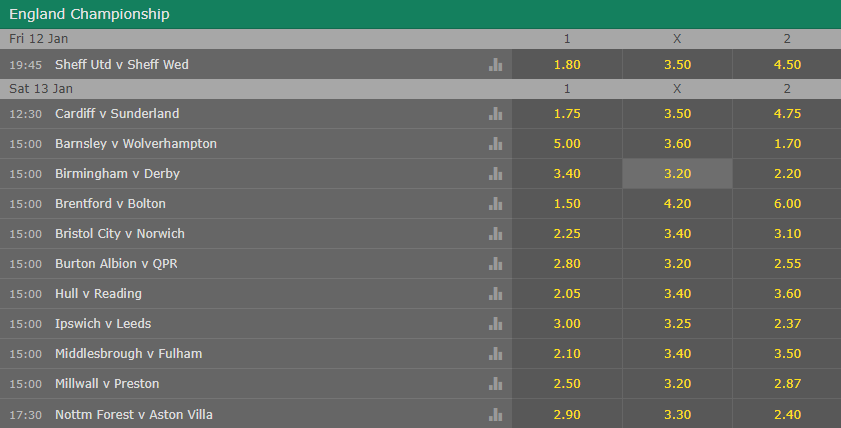This screenshot has height=428, width=841.
Task: Click stats icon for Barnsley v Wolverhampton
Action: pyautogui.click(x=495, y=144)
